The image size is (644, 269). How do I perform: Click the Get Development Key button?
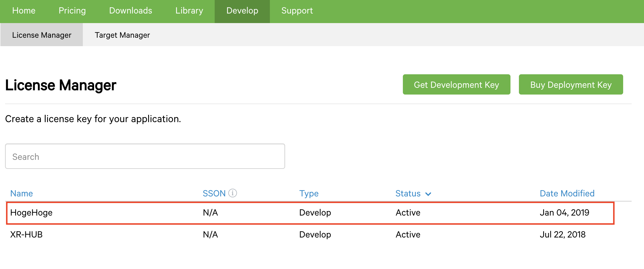[x=456, y=84]
